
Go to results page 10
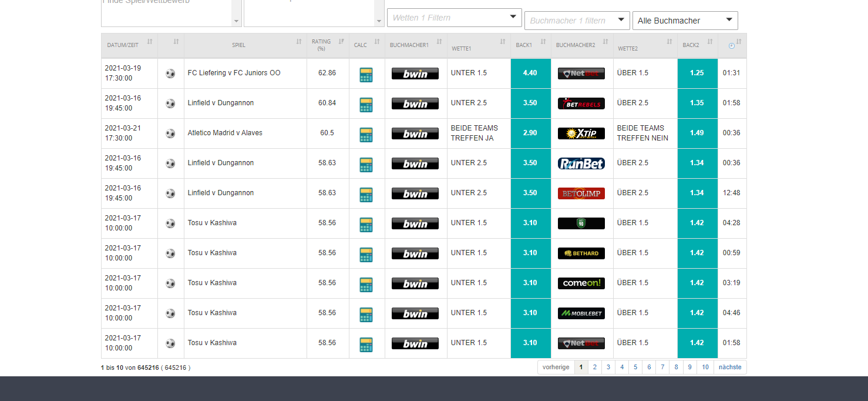tap(705, 367)
